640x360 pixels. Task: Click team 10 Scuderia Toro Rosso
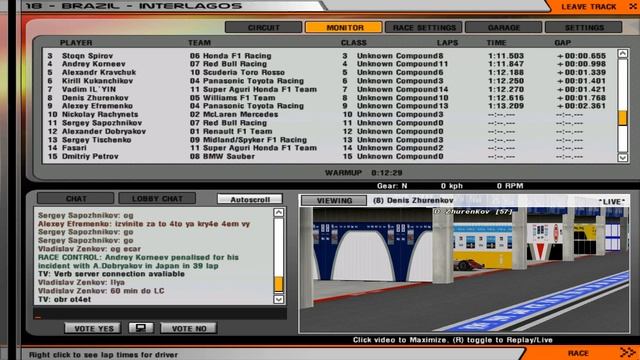click(x=237, y=72)
